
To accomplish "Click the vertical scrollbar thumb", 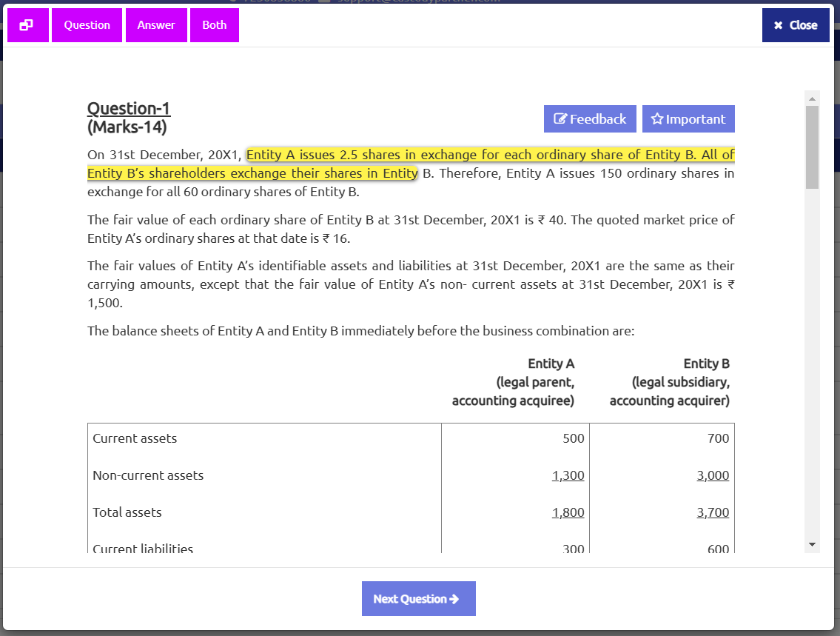I will (812, 147).
